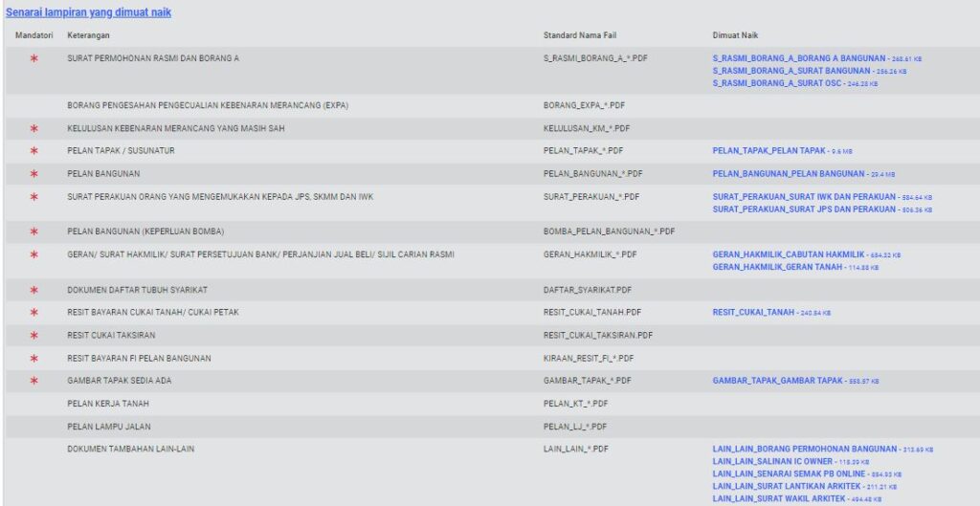Image resolution: width=980 pixels, height=506 pixels.
Task: View GERAN_HAKMILIK_GERAN TANAH file
Action: pos(779,267)
